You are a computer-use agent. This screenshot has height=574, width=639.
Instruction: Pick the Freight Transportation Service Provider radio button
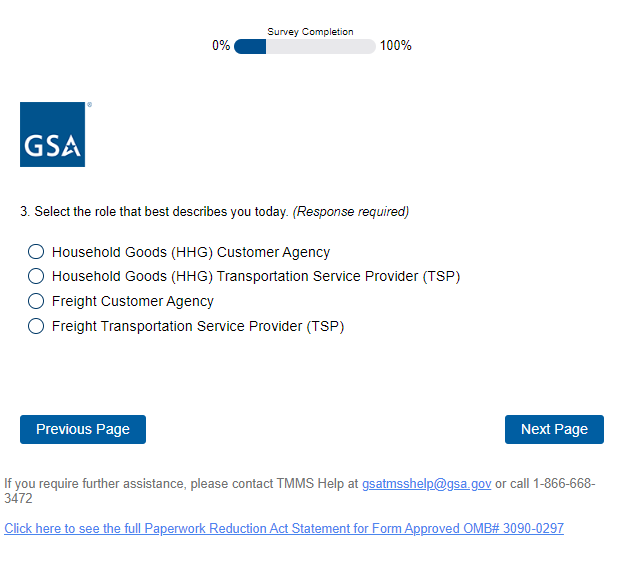pyautogui.click(x=36, y=325)
